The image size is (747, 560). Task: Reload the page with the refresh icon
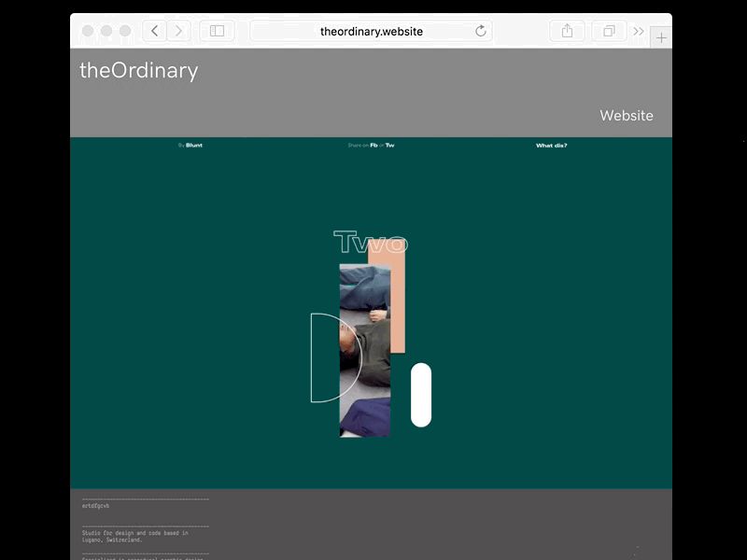point(481,31)
